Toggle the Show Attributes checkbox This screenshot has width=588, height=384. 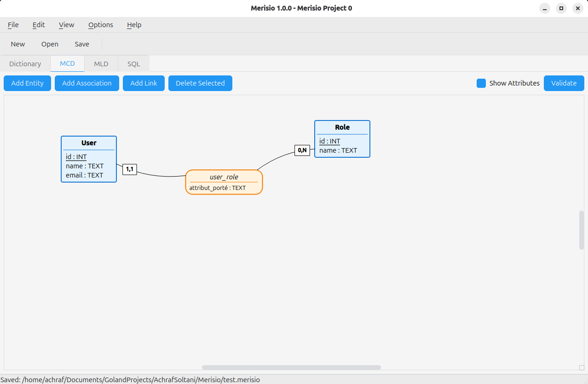(x=481, y=83)
